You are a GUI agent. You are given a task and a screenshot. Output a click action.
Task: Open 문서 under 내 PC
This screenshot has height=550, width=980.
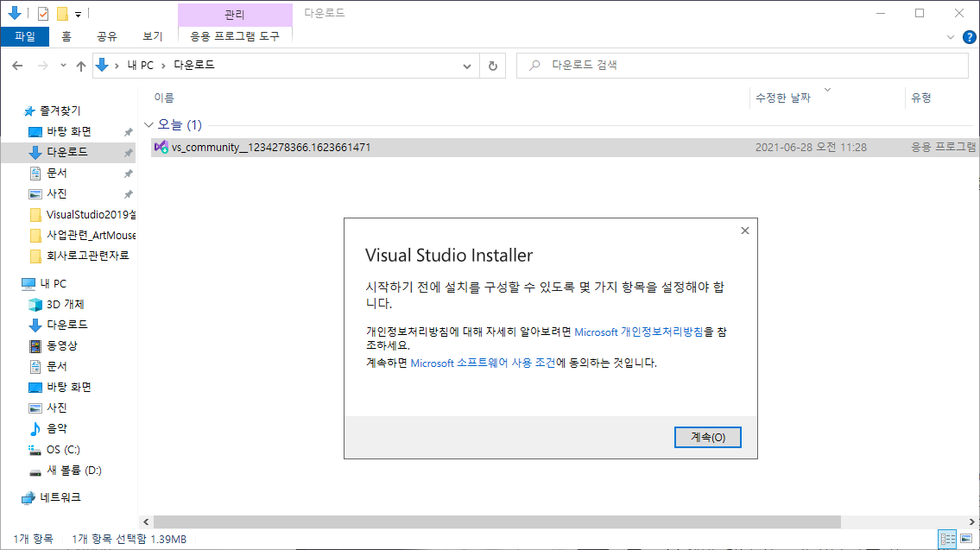(57, 366)
